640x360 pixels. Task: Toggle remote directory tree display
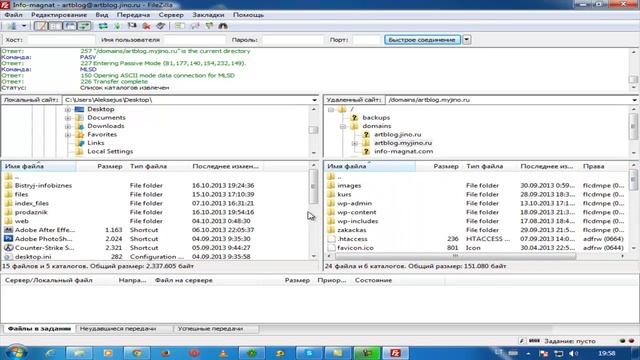tap(70, 26)
